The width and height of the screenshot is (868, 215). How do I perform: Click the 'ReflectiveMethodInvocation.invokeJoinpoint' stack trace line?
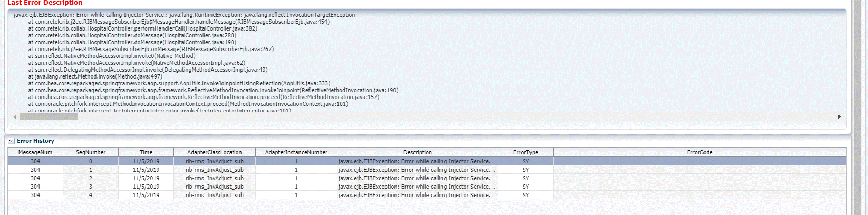[x=213, y=90]
